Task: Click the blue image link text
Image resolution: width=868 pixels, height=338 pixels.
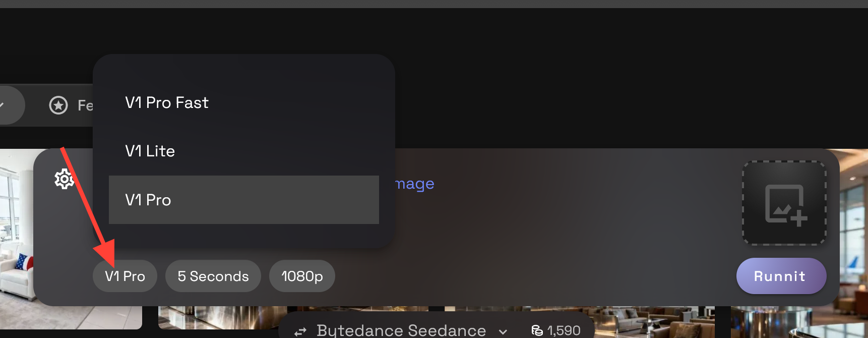Action: click(x=414, y=184)
